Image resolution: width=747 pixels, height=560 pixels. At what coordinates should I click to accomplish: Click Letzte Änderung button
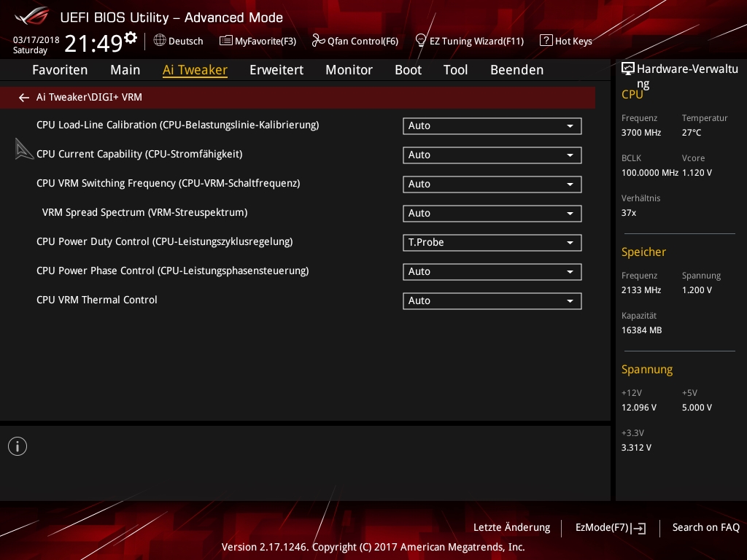point(511,528)
